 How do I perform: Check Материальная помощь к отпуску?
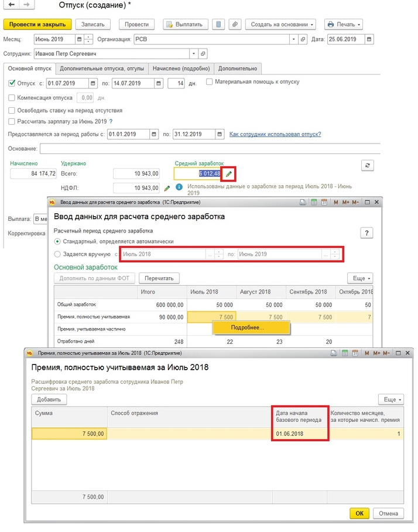click(210, 82)
